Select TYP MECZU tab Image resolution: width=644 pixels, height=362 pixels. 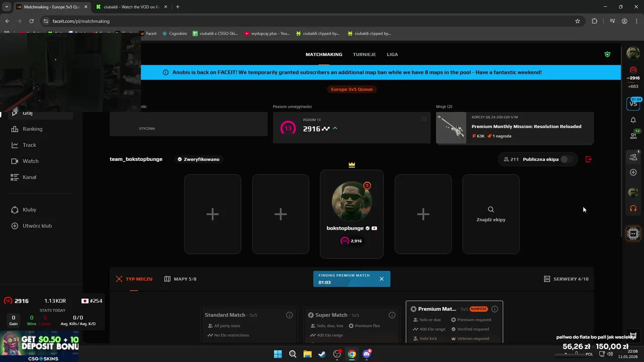point(134,279)
